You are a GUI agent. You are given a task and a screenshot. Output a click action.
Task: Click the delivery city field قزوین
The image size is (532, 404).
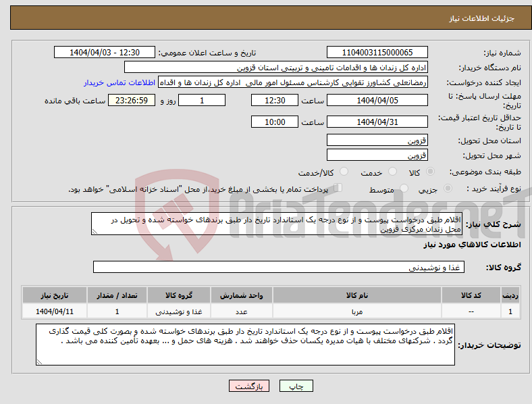pos(377,155)
